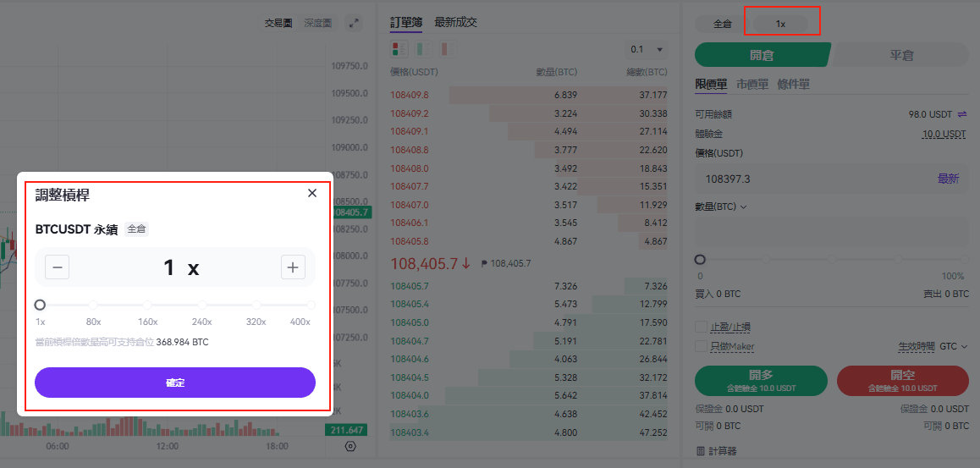Image resolution: width=980 pixels, height=468 pixels.
Task: Enable the 止盈/止損 checkbox
Action: 701,327
